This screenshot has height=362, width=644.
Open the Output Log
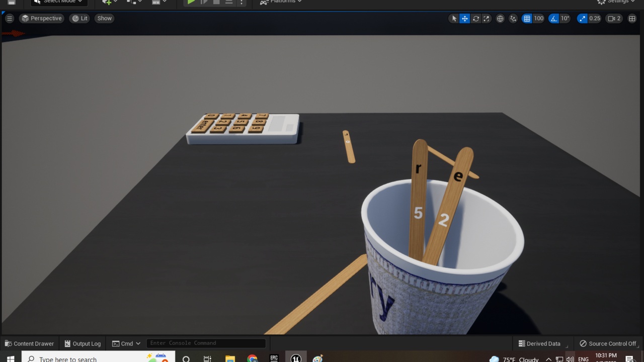[83, 343]
